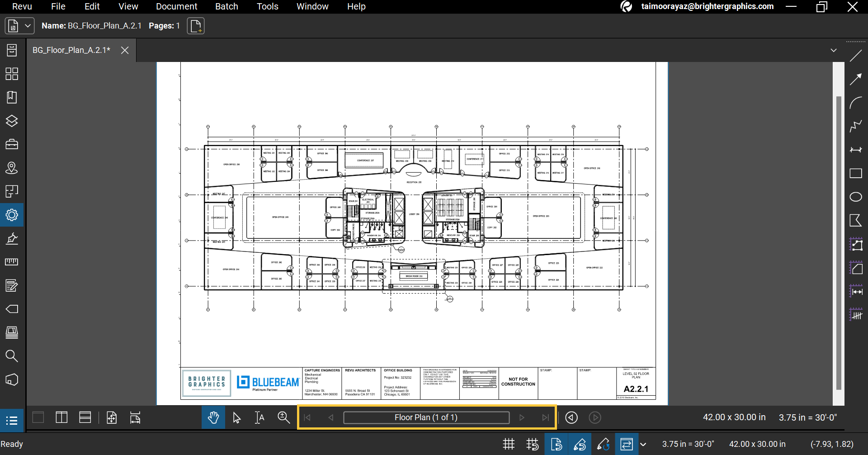Choose the Count measurement tool
Viewport: 868px width, 455px height.
point(855,314)
